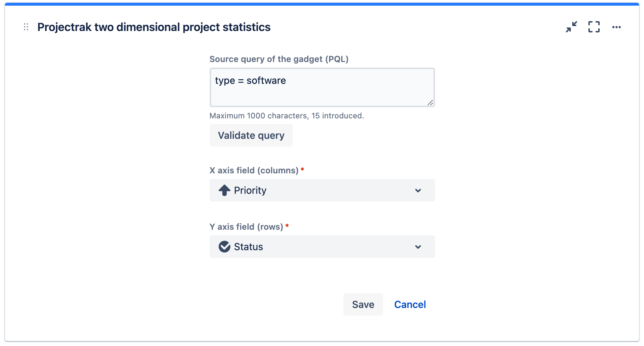Expand the Priority selector chevron
This screenshot has width=644, height=346.
[418, 190]
